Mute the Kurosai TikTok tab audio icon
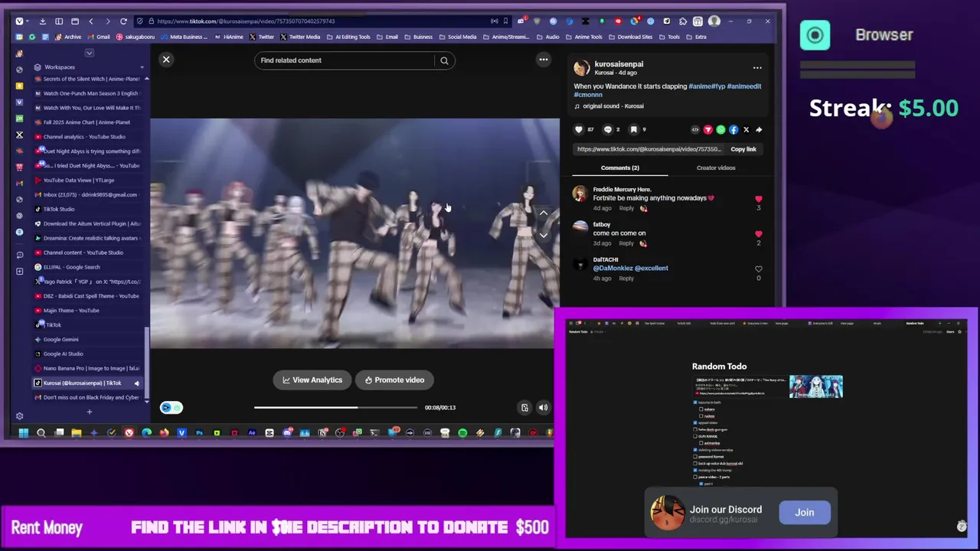 coord(137,383)
